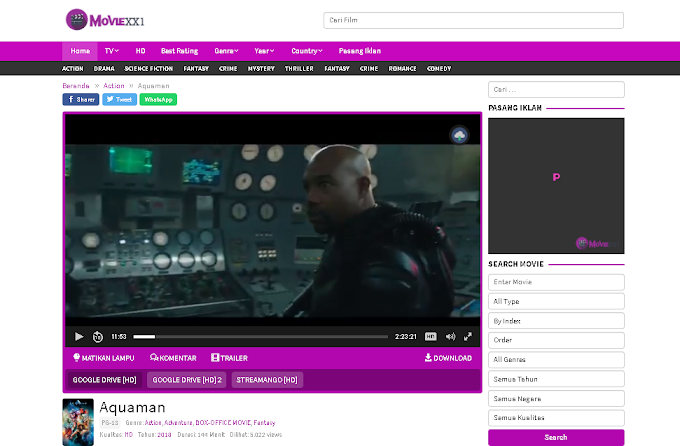Open the MYSTERY genre link

coord(261,69)
